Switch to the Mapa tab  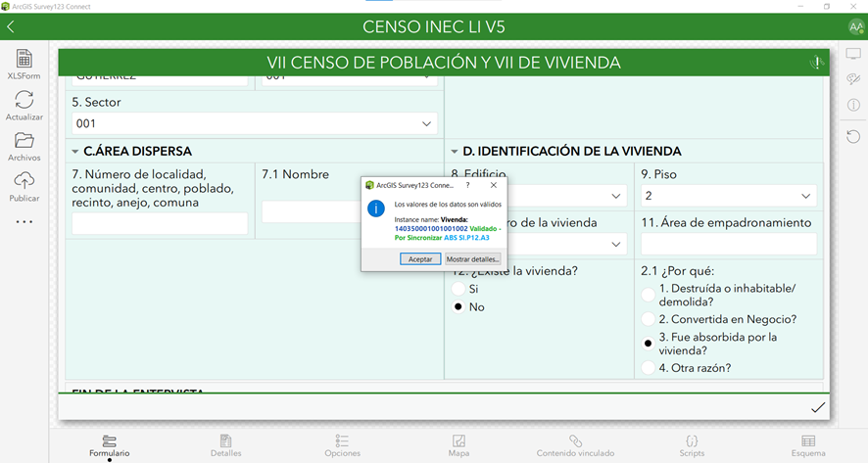[458, 446]
